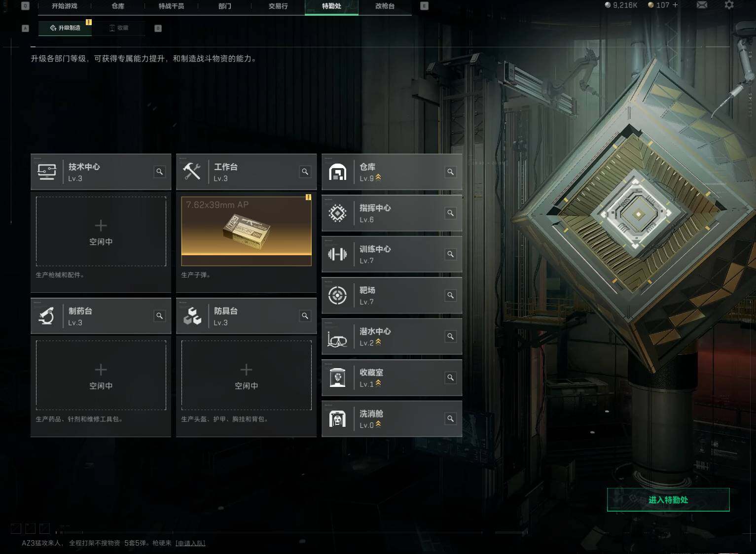Click the 制药台 microscope icon
Viewport: 756px width, 554px height.
click(x=47, y=315)
